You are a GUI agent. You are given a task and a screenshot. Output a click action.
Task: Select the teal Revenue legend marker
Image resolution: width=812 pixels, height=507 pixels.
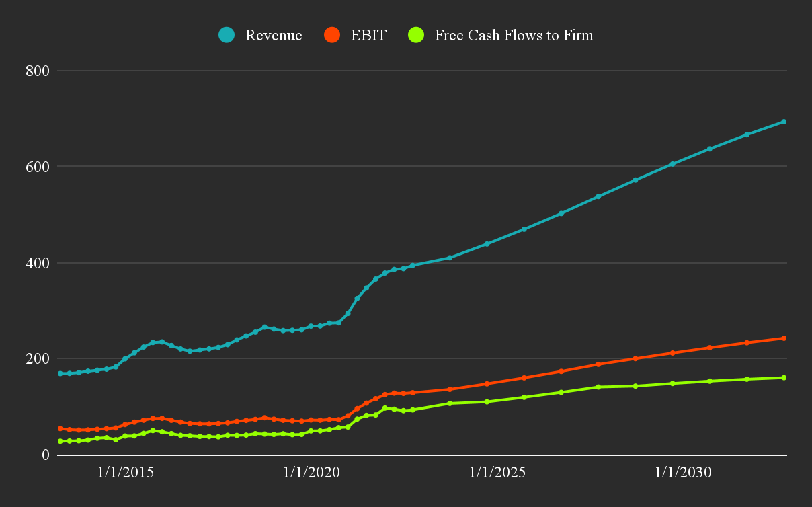226,35
